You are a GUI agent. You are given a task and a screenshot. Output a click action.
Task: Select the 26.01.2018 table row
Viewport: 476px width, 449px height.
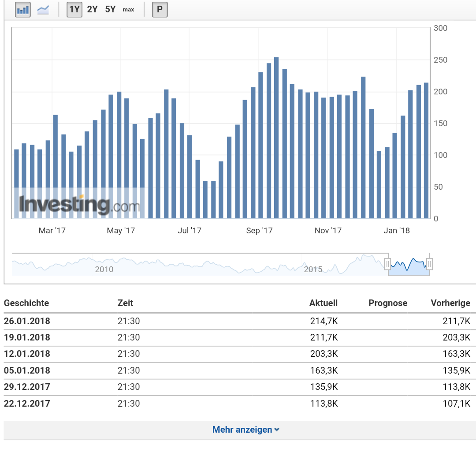(237, 321)
